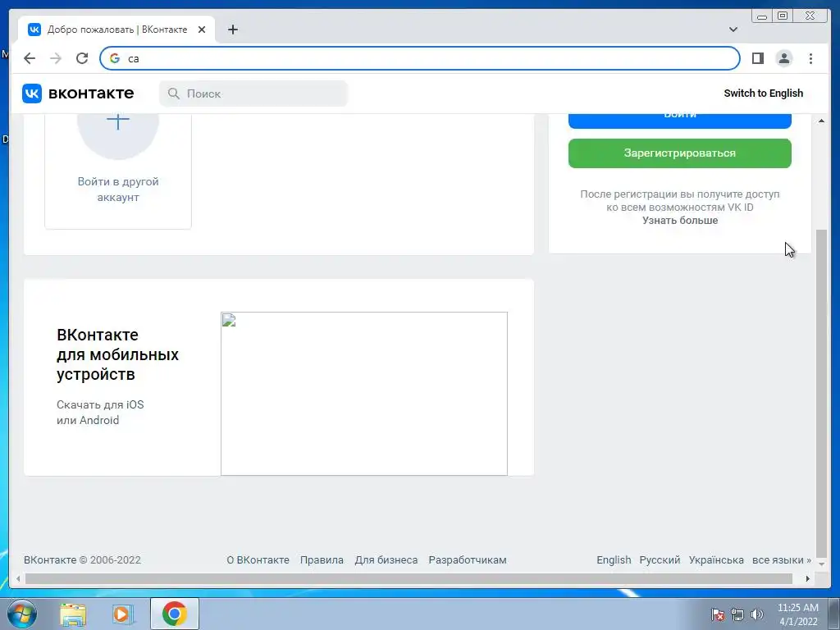Click Войти в другой аккаунт text
Screen dimensions: 840x630
118,189
